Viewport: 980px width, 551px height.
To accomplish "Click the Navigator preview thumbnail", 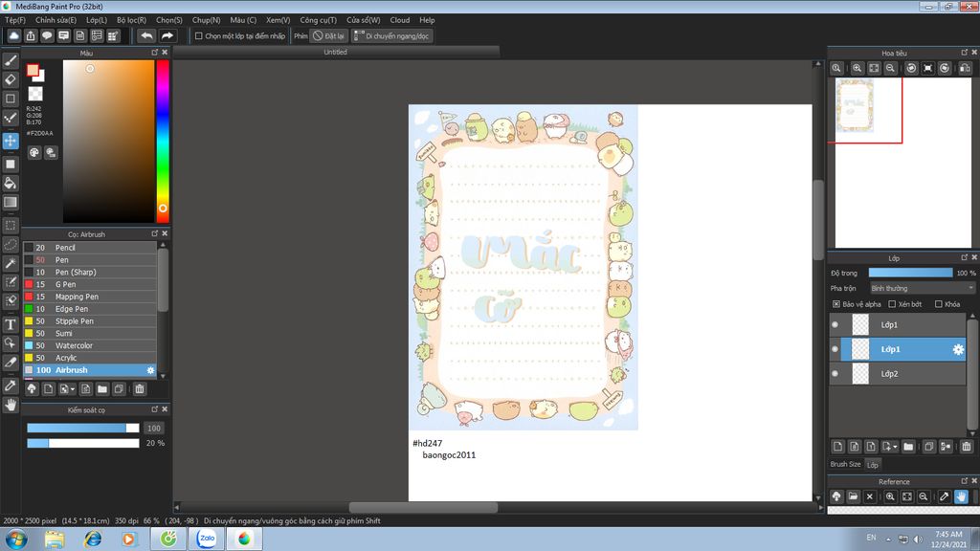I will coord(855,105).
